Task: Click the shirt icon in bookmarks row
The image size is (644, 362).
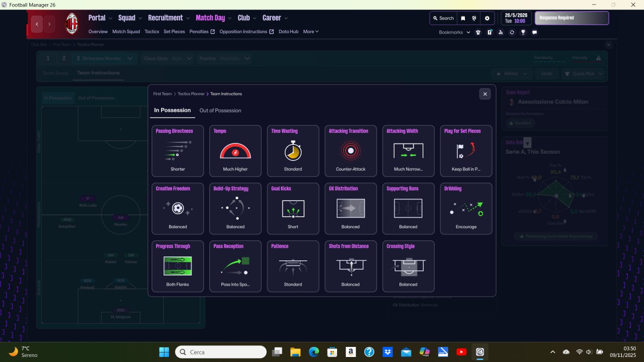Action: [478, 32]
